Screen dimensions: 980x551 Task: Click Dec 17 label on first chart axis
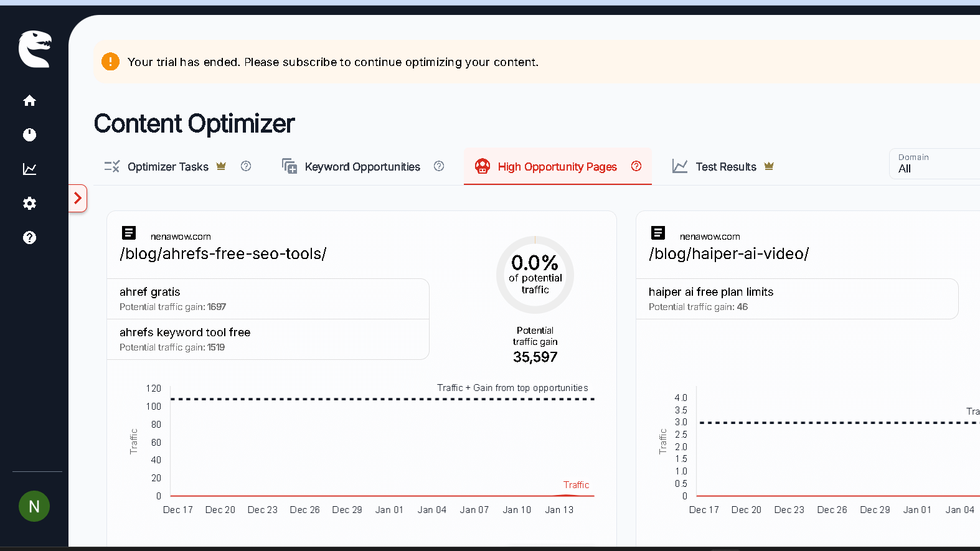tap(178, 510)
